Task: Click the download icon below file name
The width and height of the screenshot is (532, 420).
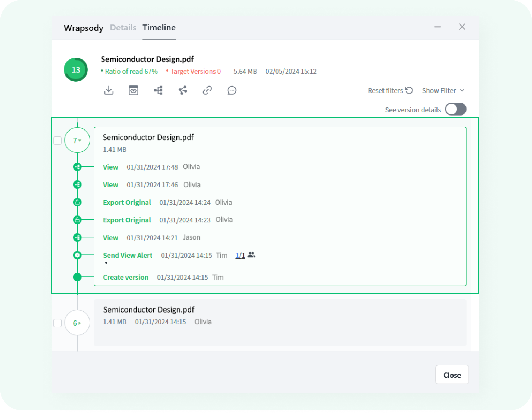Action: [109, 90]
